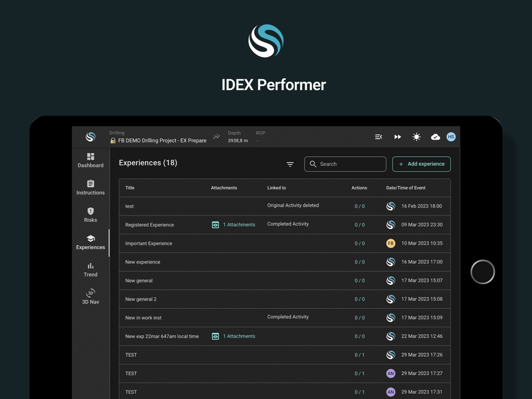Click the FB avatar on Important Experience row
532x399 pixels.
coord(391,243)
